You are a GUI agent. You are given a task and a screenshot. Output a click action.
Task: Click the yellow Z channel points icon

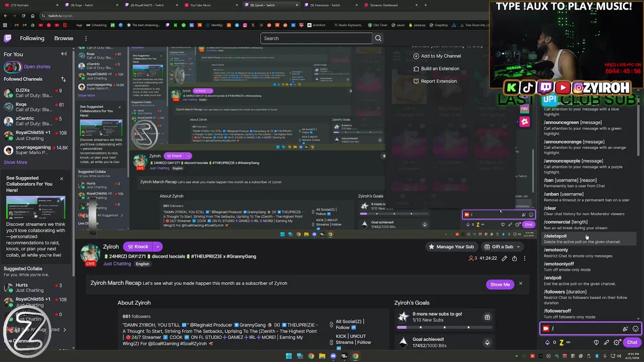click(x=561, y=342)
